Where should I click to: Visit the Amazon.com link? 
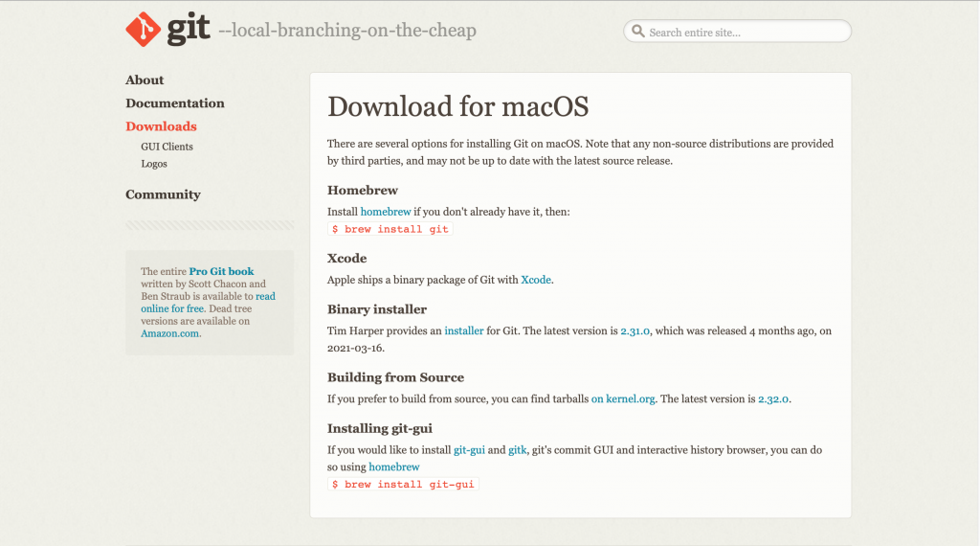(x=170, y=333)
